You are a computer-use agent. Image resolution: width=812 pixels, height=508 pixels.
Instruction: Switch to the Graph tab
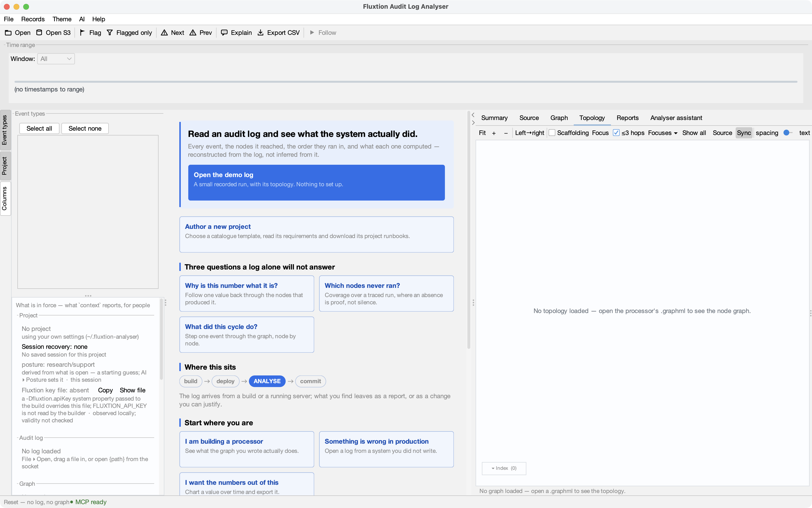click(559, 118)
